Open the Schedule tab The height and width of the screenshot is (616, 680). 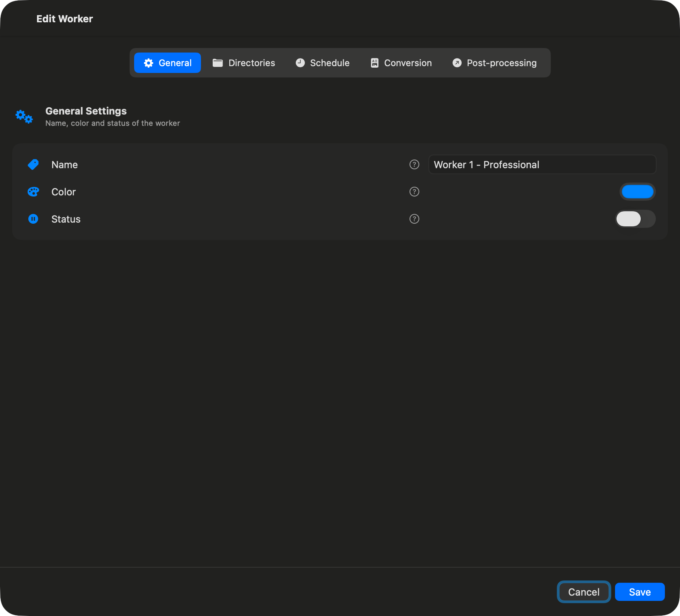coord(322,63)
